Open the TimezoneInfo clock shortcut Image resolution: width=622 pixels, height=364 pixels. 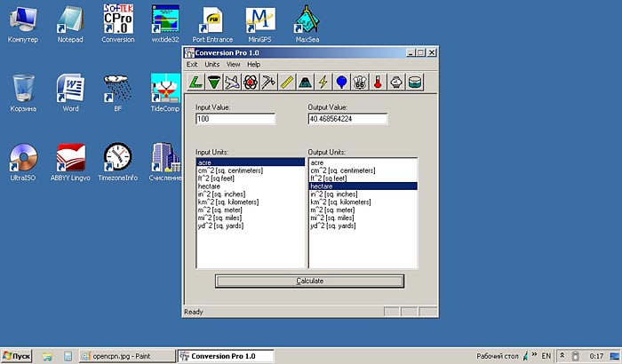(118, 162)
